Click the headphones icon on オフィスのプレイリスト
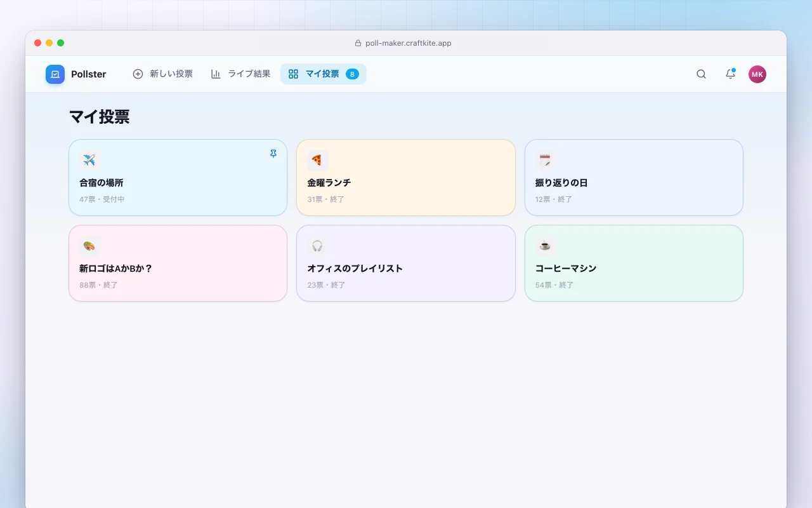The image size is (812, 508). coord(317,246)
